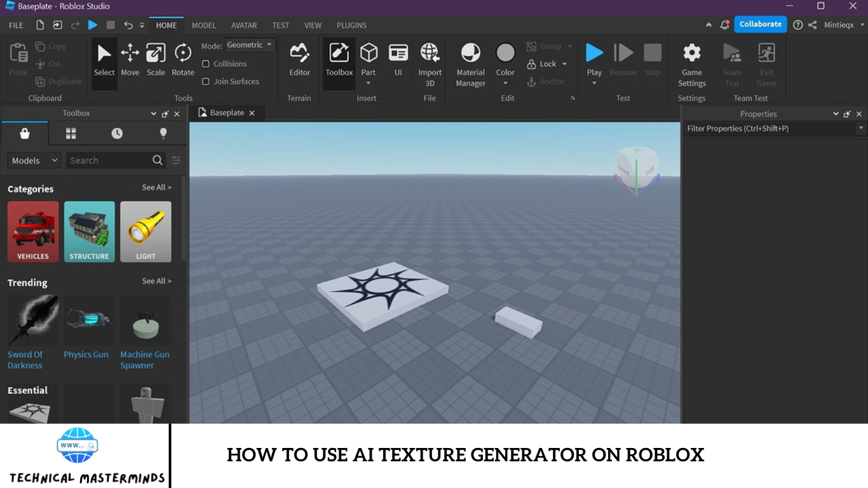This screenshot has width=868, height=488.
Task: Open the help question mark icon
Action: tap(797, 25)
